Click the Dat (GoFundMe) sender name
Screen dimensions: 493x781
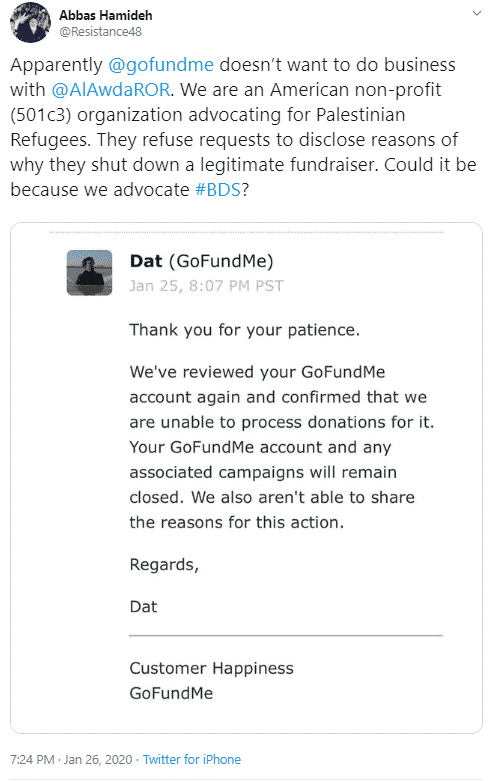coord(201,261)
